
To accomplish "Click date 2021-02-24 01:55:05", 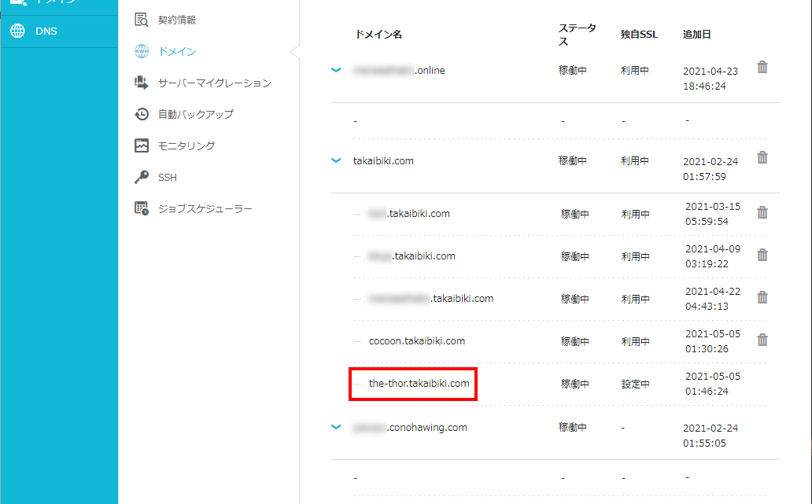I will (x=710, y=435).
